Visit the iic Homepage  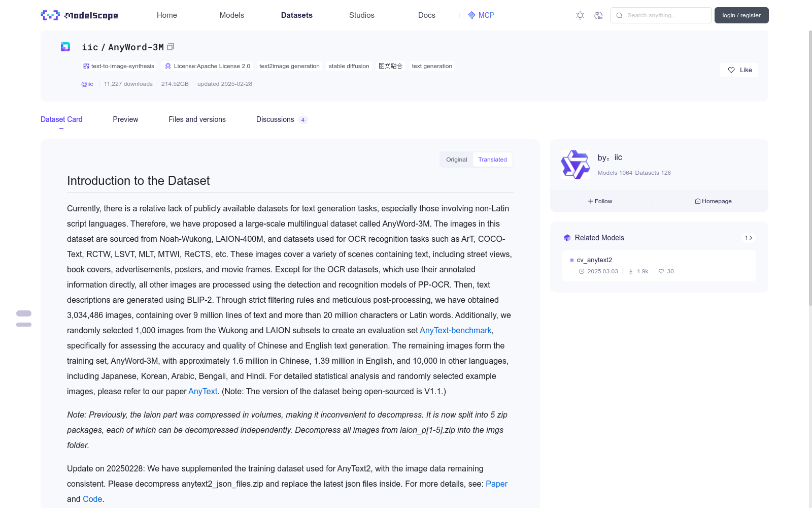tap(713, 201)
